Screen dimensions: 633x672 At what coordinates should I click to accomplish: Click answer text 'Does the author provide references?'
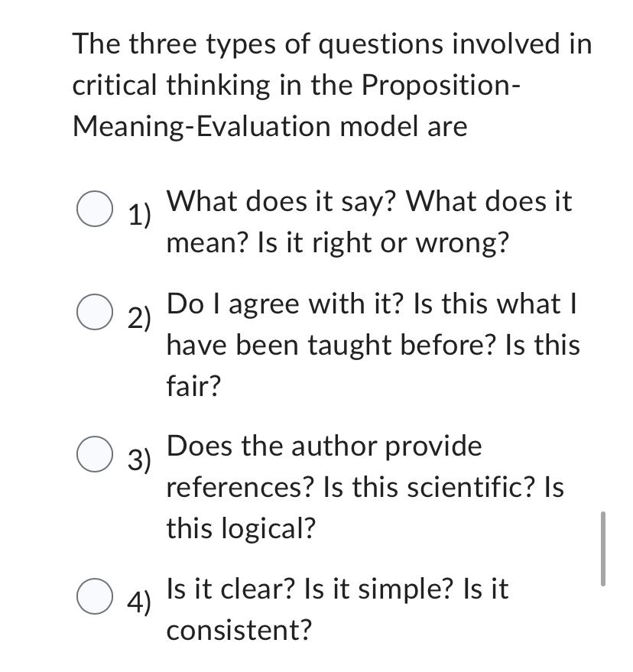[x=306, y=466]
